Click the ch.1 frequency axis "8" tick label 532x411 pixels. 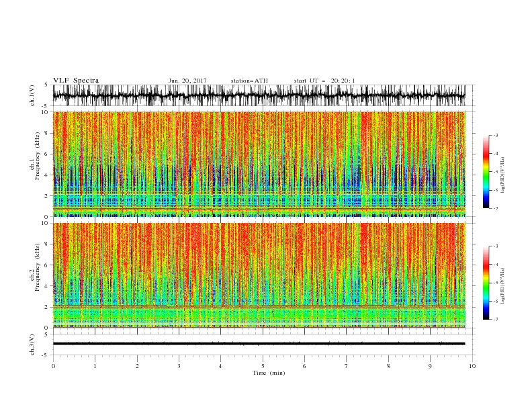click(48, 133)
